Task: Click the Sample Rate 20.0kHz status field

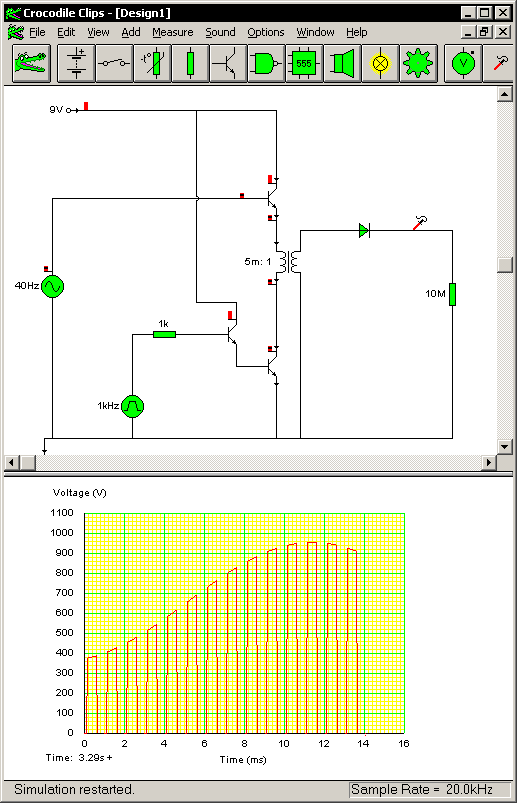Action: click(x=430, y=789)
